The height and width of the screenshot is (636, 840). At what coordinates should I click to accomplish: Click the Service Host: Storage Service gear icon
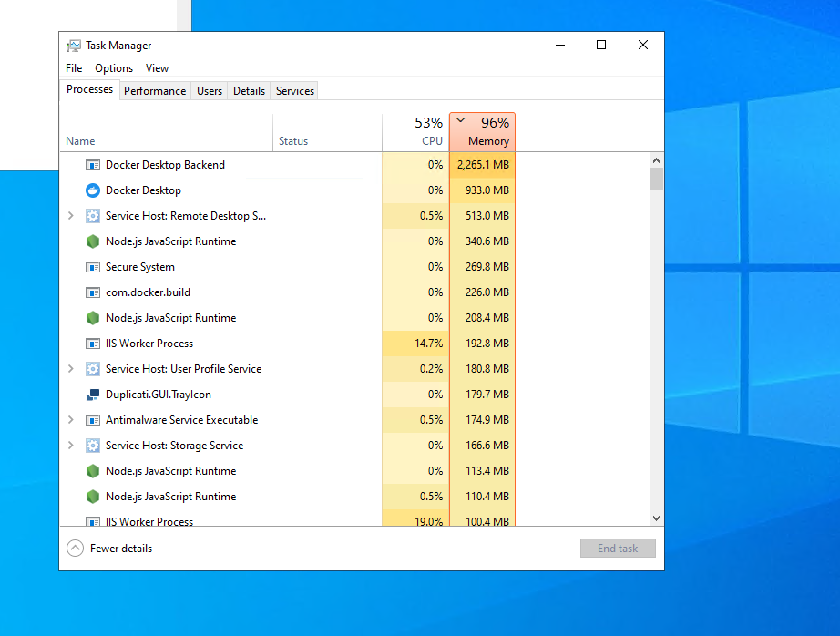[x=93, y=446]
